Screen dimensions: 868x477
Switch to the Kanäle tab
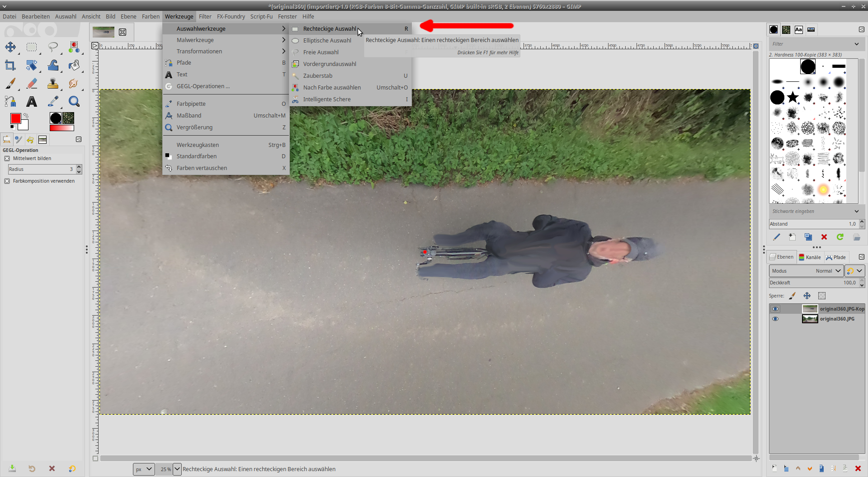[x=810, y=257]
